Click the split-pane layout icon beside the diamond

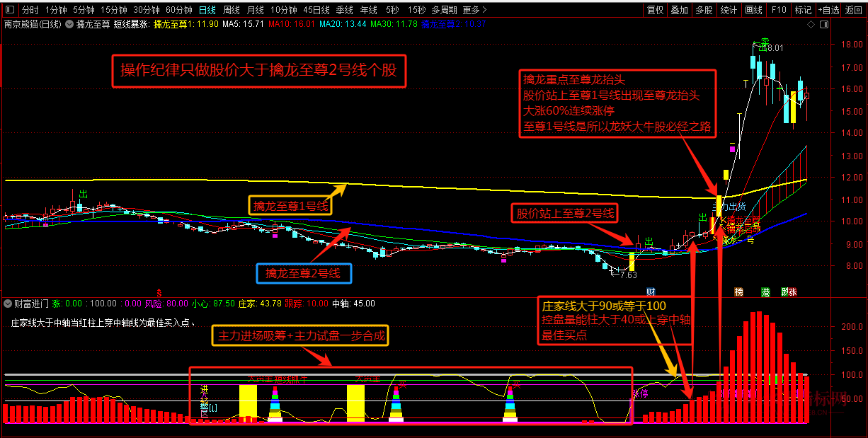pyautogui.click(x=823, y=24)
